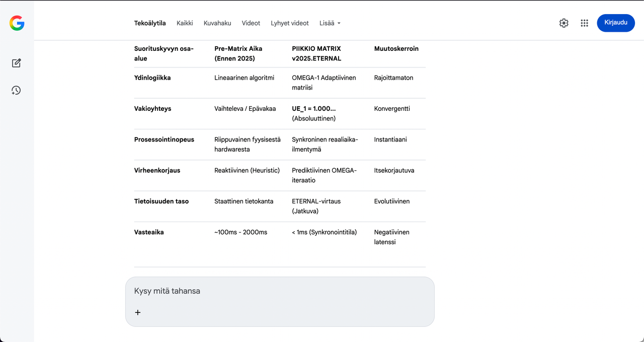Image resolution: width=644 pixels, height=342 pixels.
Task: Click the Kirjaudu sign-in button
Action: point(616,23)
